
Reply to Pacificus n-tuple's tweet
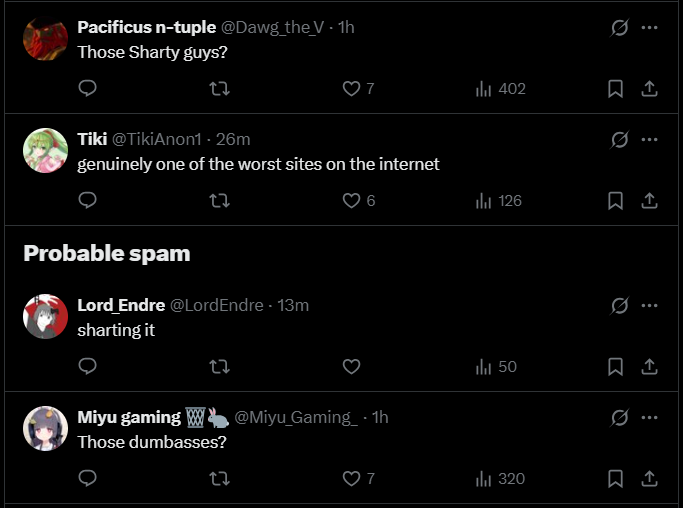coord(87,89)
